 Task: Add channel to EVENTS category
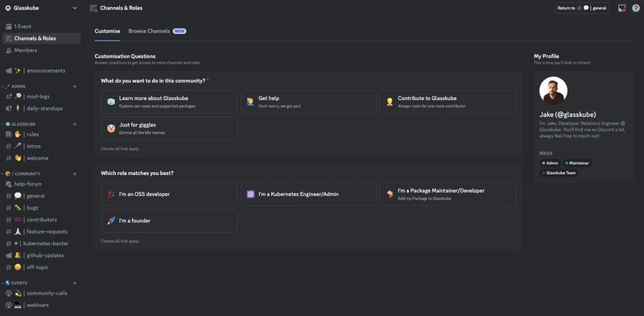75,283
